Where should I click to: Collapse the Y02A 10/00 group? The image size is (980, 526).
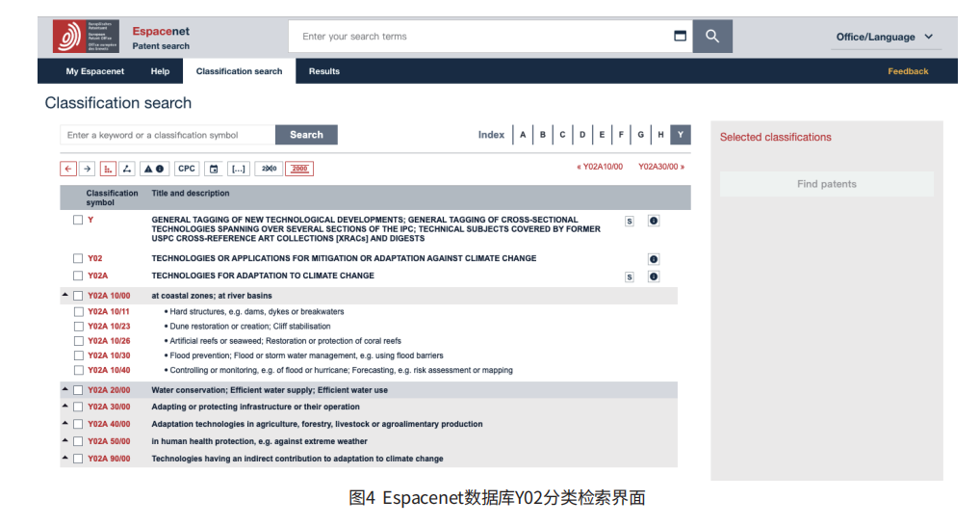point(65,295)
